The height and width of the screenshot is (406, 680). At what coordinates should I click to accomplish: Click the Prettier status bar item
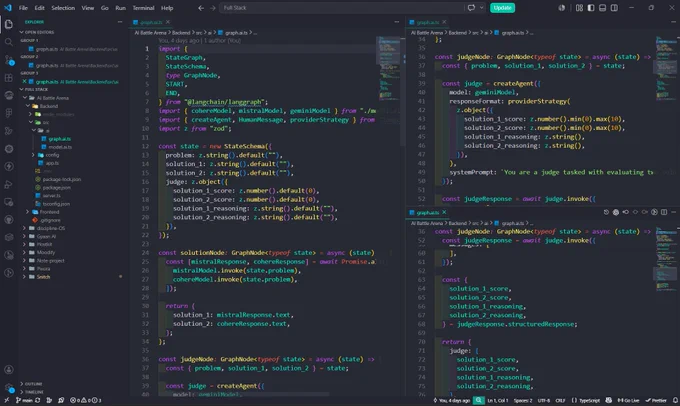pos(656,400)
